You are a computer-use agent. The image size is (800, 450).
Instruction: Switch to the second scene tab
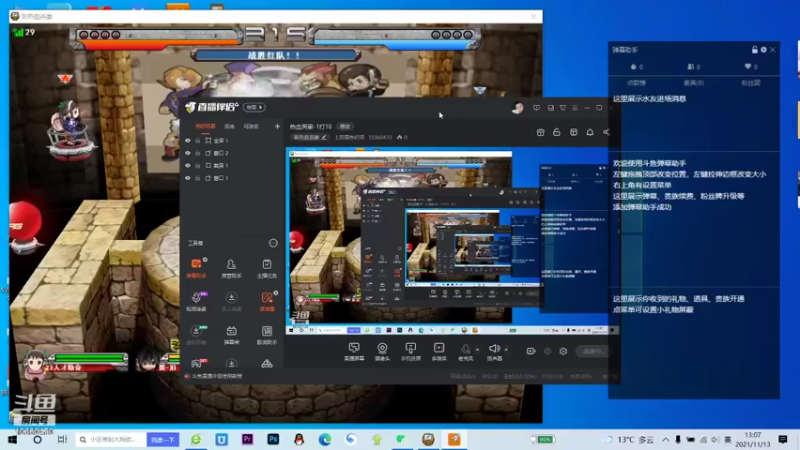[230, 126]
